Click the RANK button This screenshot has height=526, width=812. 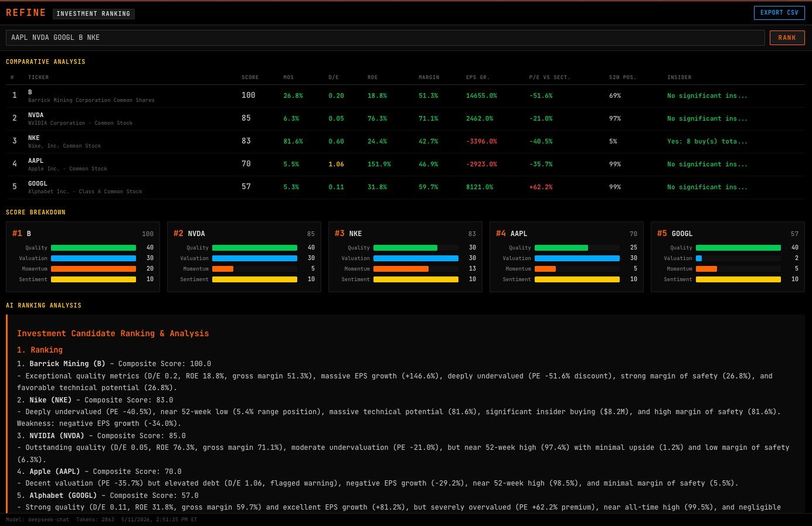pos(787,38)
